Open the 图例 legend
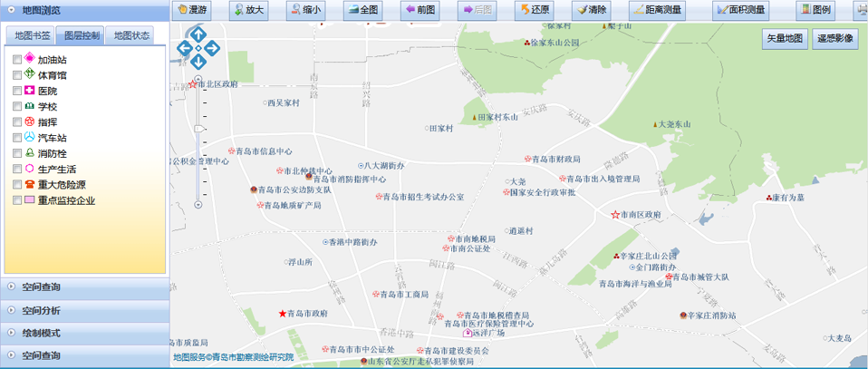 815,10
